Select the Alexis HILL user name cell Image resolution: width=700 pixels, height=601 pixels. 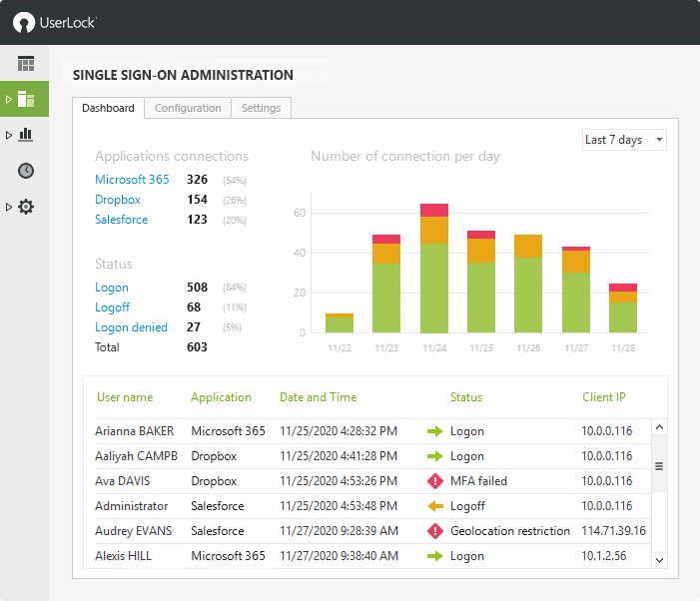point(123,556)
